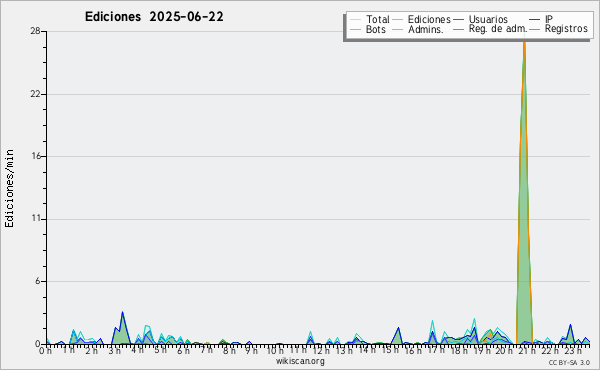Click the x-axis label 18 h
Viewport: 600px width, 370px height.
click(459, 351)
